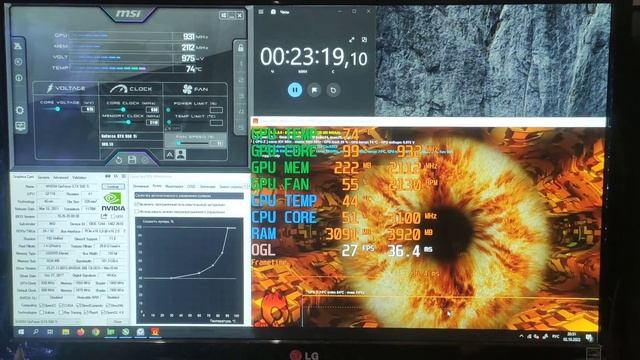Toggle the Ray Tracing checkbox in GPU-Z
640x360 pixels.
tap(60, 312)
